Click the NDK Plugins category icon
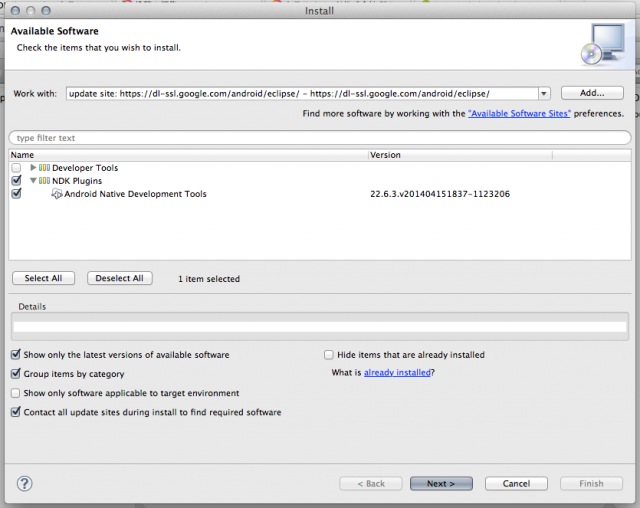 [x=45, y=181]
